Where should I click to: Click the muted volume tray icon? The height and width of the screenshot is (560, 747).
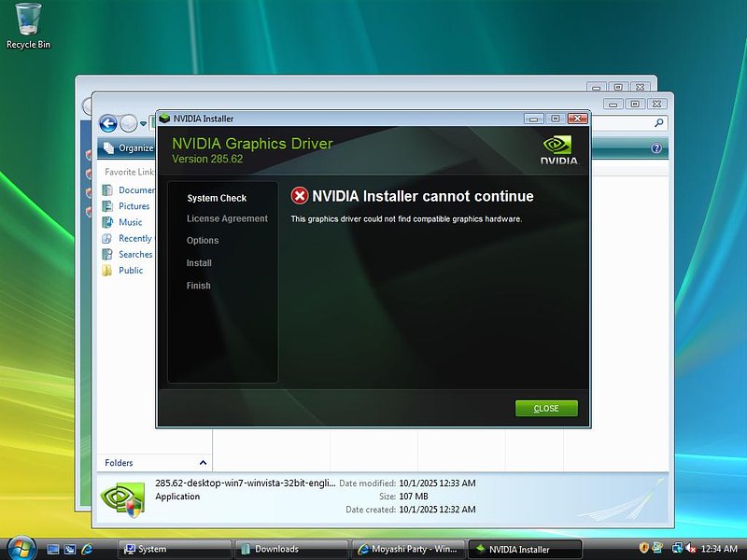(x=691, y=548)
